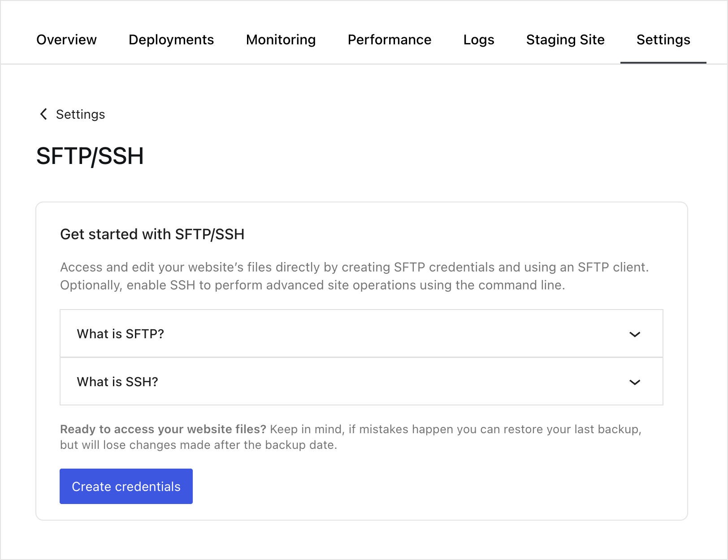Click 'Ready to access your website files?' text
This screenshot has width=728, height=560.
[x=163, y=429]
